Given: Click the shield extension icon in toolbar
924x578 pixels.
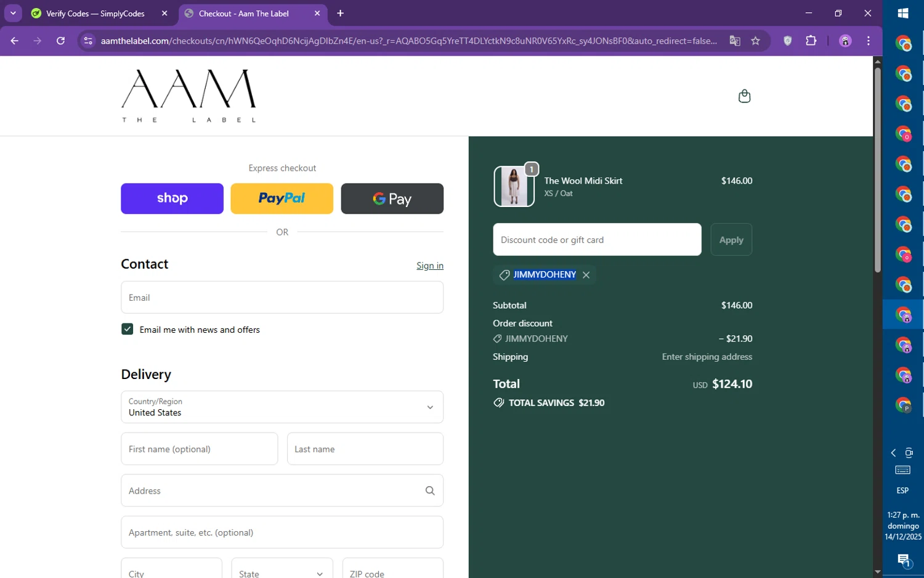Looking at the screenshot, I should 787,41.
